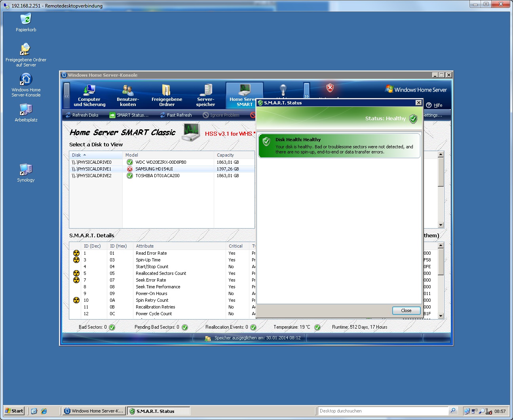Image resolution: width=513 pixels, height=420 pixels.
Task: Click green check icon beside TOSHIBA DT01ACA200
Action: point(129,176)
